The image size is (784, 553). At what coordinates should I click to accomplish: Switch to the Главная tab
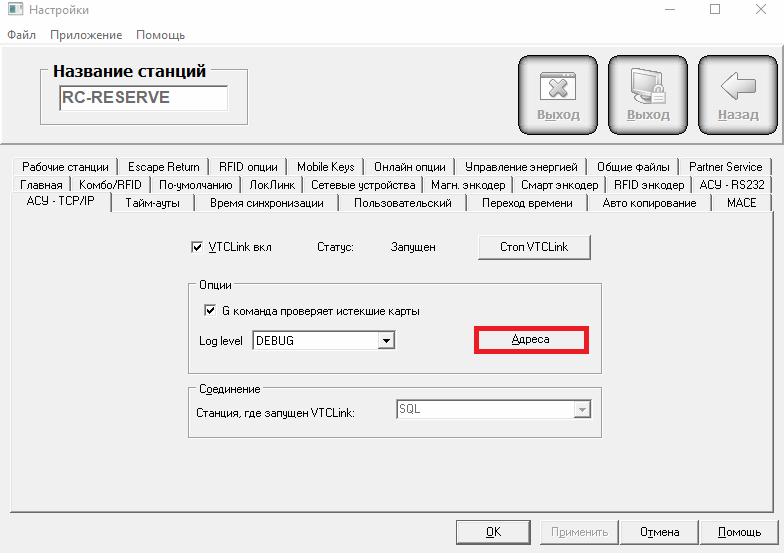point(41,185)
